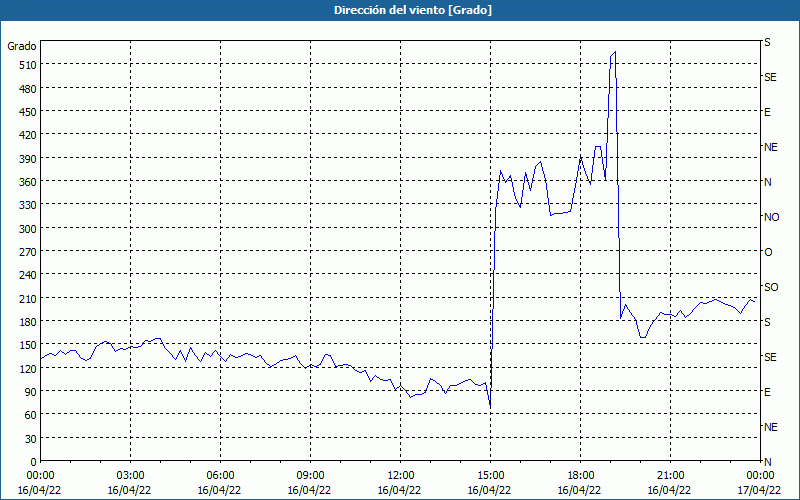Pick the 390 degree axis label

(27, 159)
